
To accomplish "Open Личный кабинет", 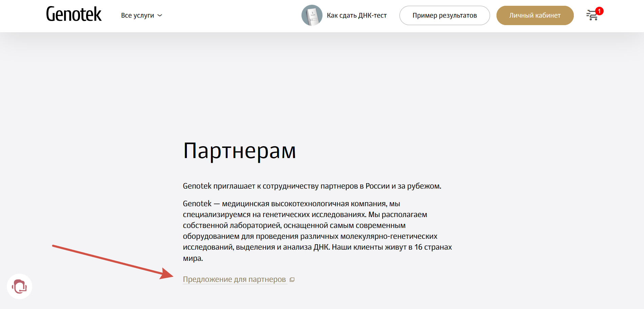I will point(535,15).
